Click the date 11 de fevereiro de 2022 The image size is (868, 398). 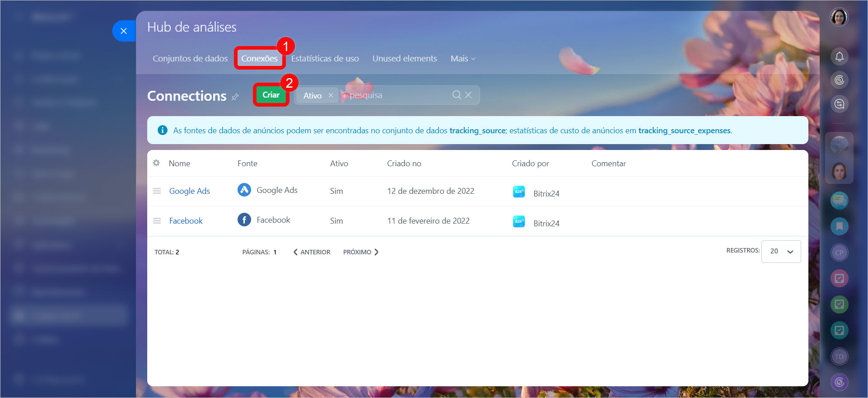pyautogui.click(x=429, y=221)
